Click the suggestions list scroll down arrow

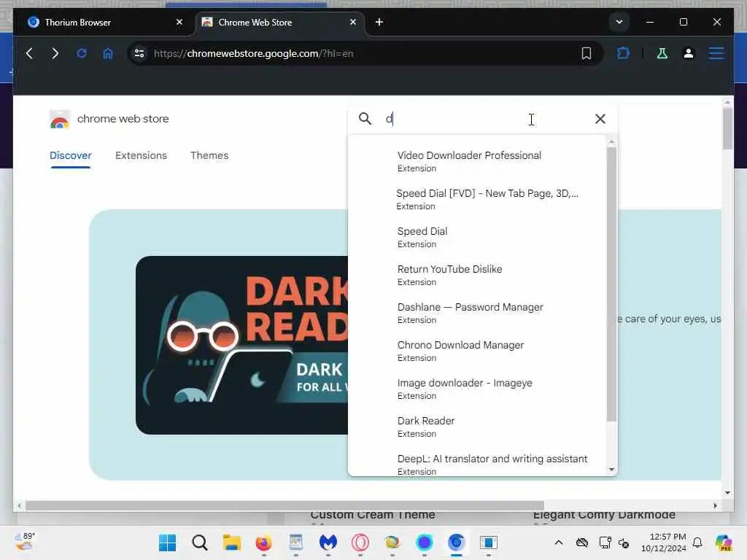(x=612, y=470)
